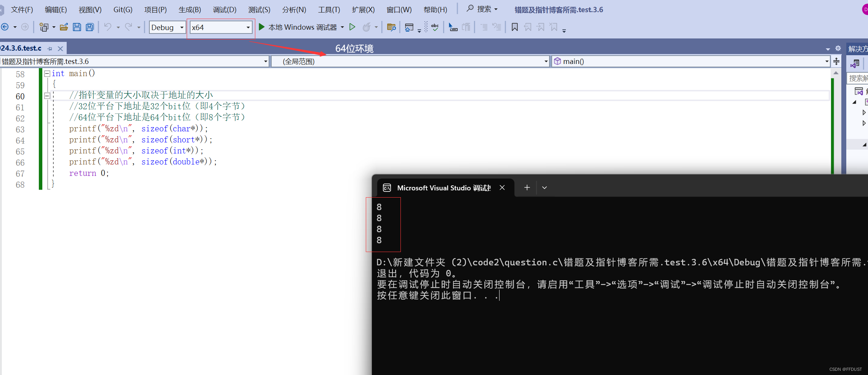Open the Undo history dropdown arrow
The height and width of the screenshot is (375, 868).
click(x=118, y=27)
